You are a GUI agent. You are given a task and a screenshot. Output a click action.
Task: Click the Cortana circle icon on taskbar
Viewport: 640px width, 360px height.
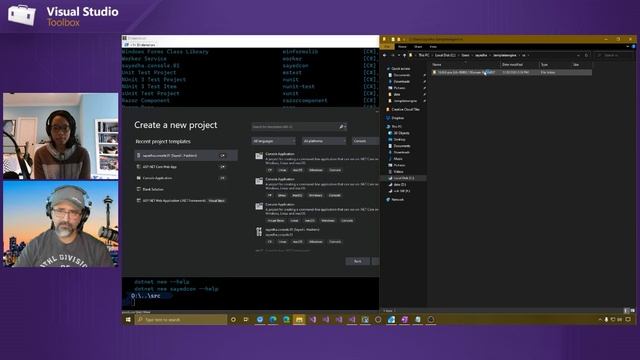(233, 320)
